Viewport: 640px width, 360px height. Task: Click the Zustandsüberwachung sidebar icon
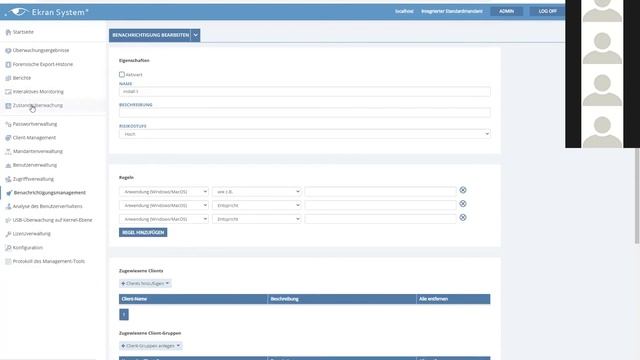click(8, 106)
